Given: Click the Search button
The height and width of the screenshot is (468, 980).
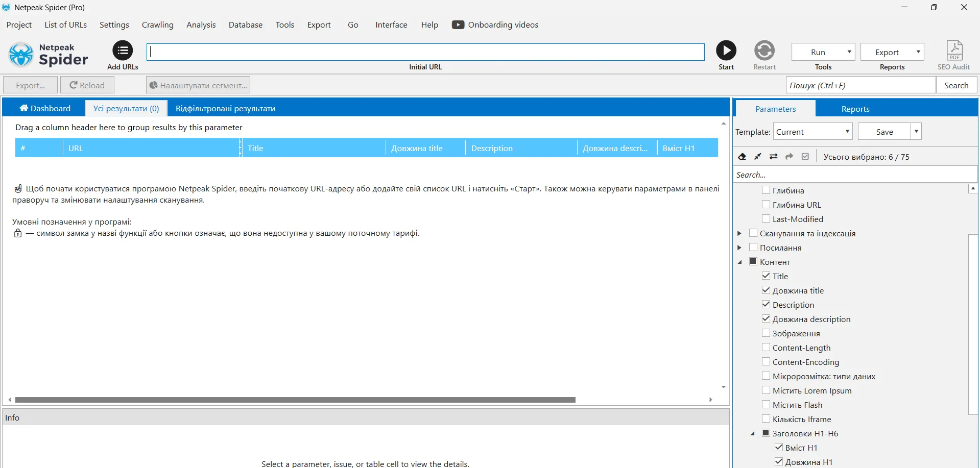Looking at the screenshot, I should pos(956,85).
